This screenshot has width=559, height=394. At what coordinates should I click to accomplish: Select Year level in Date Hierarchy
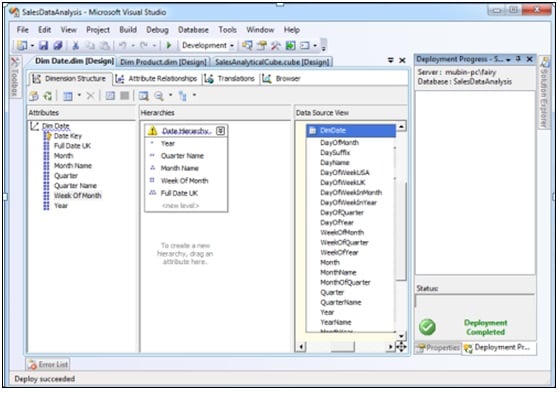coord(168,143)
